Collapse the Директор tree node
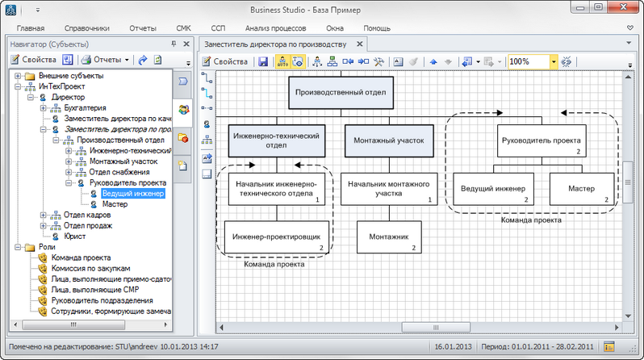 coord(31,97)
